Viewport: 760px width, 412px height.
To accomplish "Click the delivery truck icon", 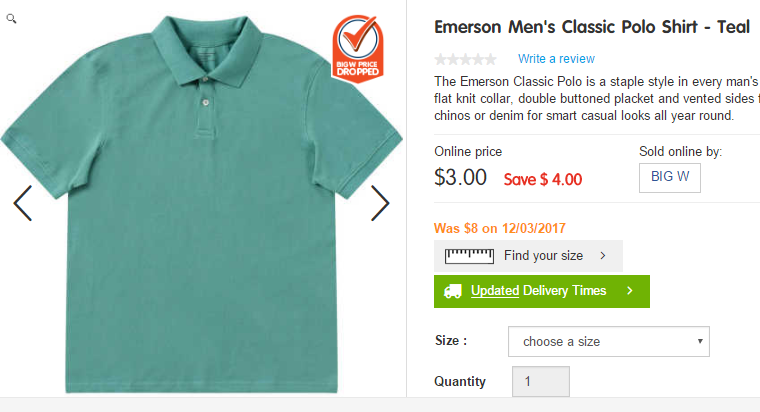I will [453, 291].
